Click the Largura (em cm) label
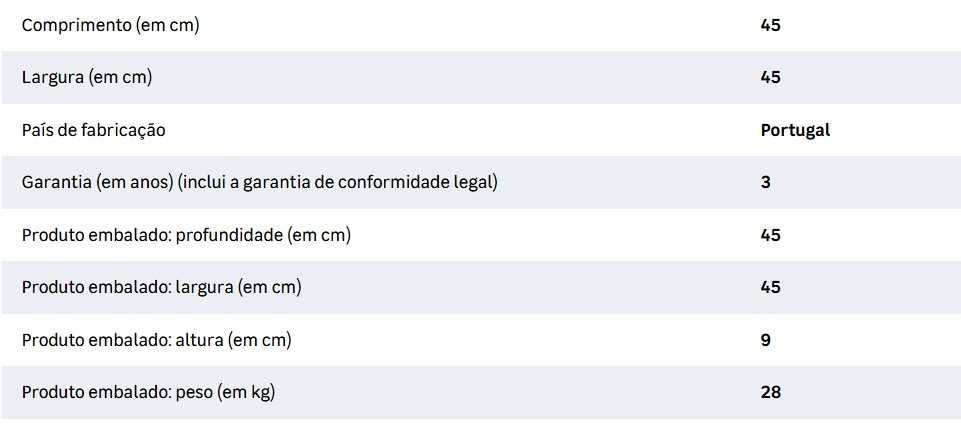The image size is (961, 435). 86,77
